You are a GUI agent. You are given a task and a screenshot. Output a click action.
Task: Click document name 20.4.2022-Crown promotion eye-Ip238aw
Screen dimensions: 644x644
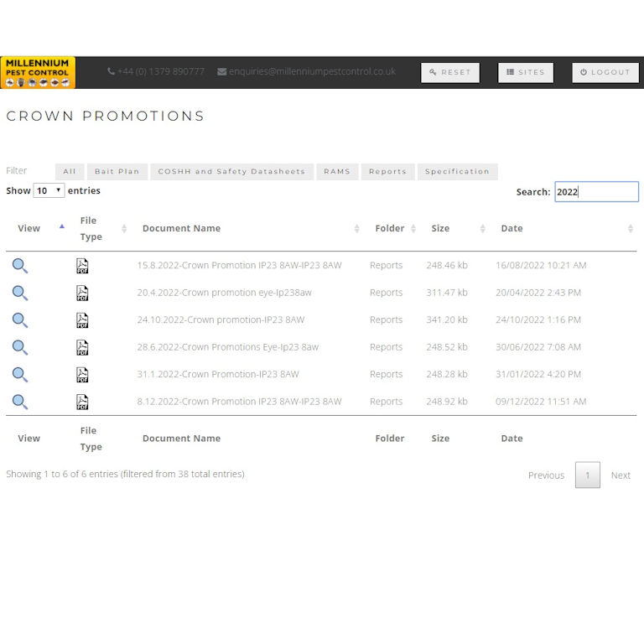224,293
